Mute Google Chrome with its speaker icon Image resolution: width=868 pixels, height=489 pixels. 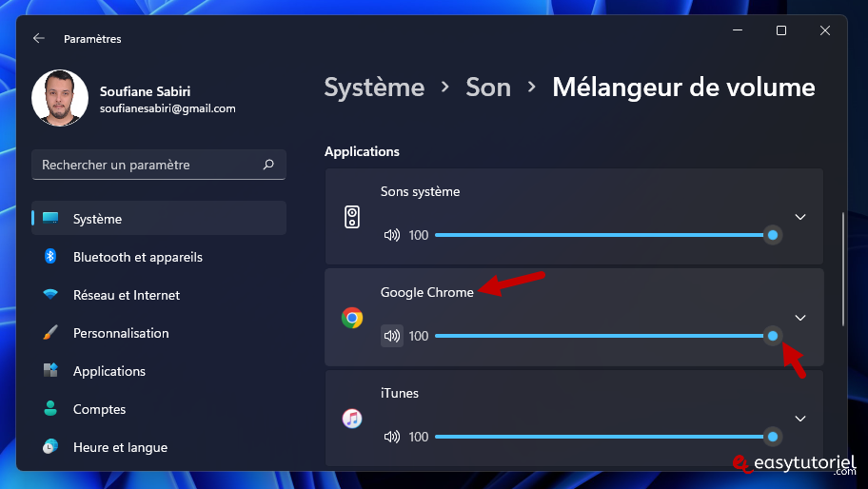click(392, 336)
